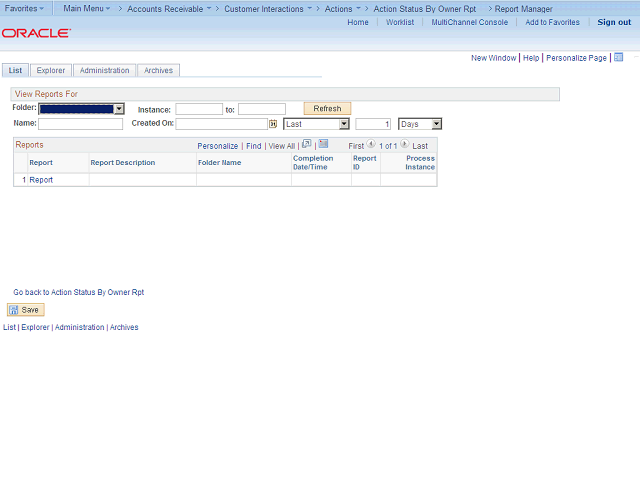Open New Window link
The height and width of the screenshot is (480, 640).
point(493,58)
